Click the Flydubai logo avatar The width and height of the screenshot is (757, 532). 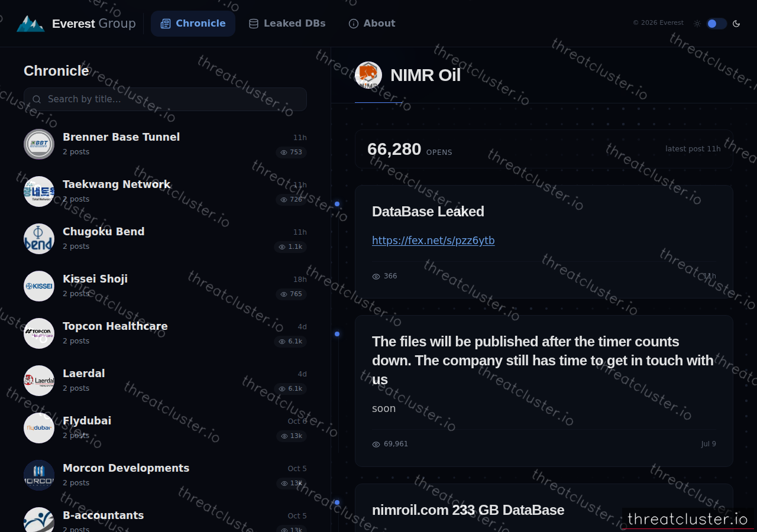(39, 428)
